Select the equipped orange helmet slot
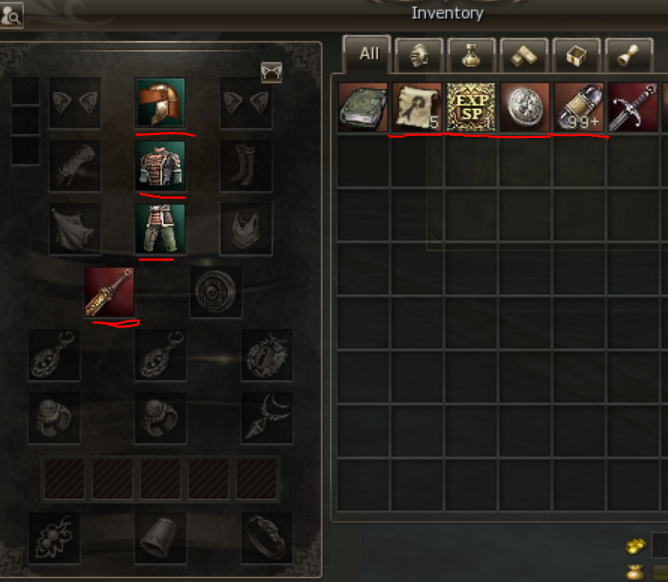668x582 pixels. click(x=160, y=103)
